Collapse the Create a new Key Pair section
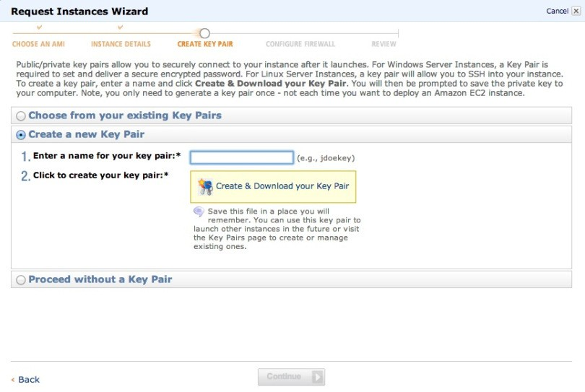This screenshot has width=585, height=392. [86, 134]
